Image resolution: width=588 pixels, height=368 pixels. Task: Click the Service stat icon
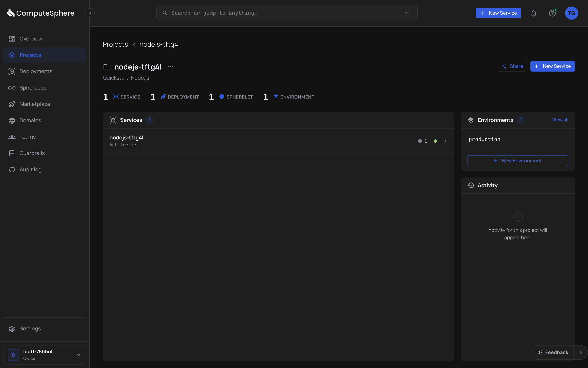(x=116, y=97)
